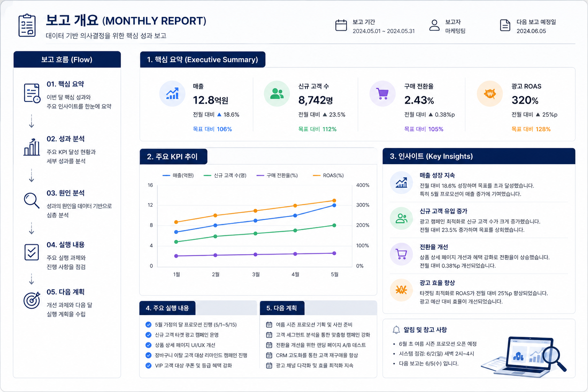Viewport: 588px width, 392px height.
Task: Select the 보고 흐름 (Flow) panel header
Action: click(67, 59)
